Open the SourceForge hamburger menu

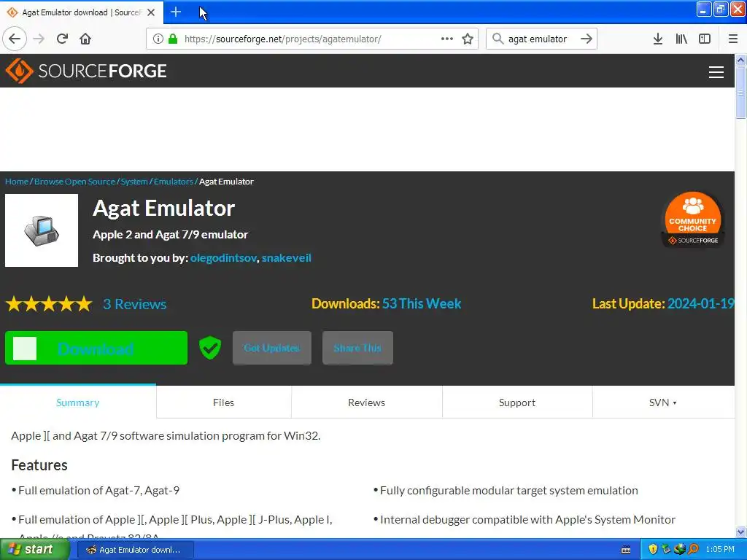coord(716,72)
